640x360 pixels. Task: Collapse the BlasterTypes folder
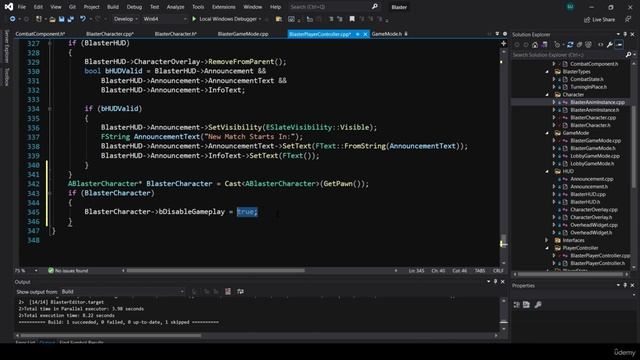547,72
